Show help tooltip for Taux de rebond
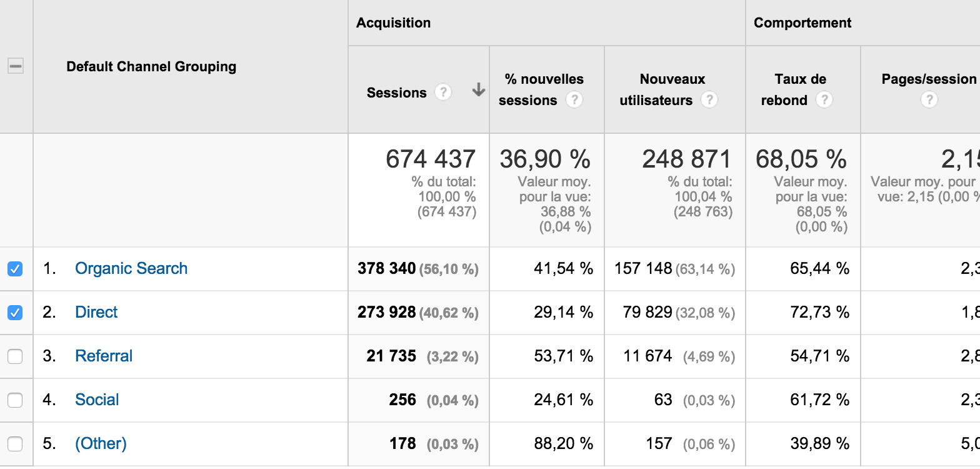Screen dimensions: 980x469 point(824,100)
